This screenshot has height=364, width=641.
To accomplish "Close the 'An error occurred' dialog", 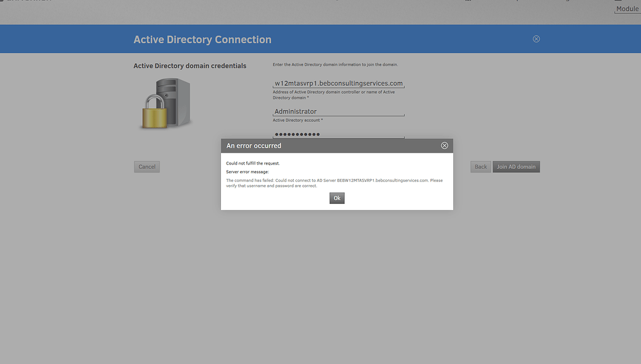I will click(x=444, y=146).
